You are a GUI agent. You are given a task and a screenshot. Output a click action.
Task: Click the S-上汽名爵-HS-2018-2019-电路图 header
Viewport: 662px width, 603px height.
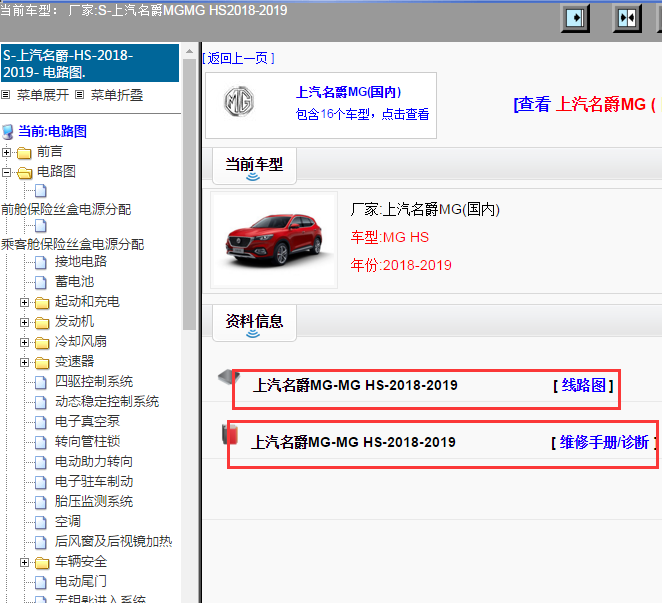90,63
